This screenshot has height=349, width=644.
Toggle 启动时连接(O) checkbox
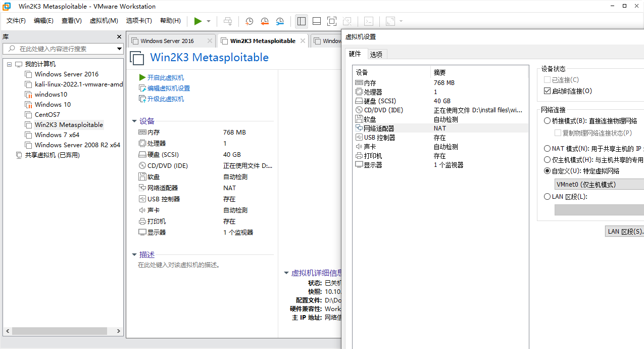[x=547, y=92]
